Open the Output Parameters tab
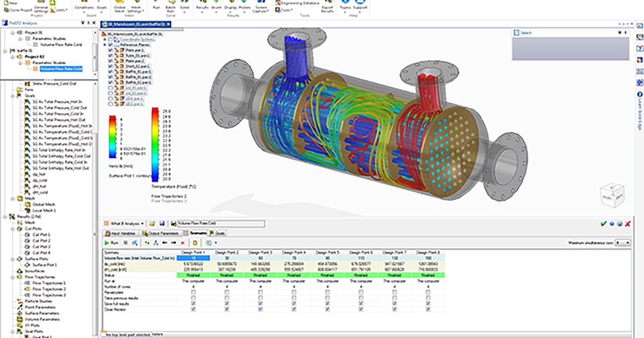Image resolution: width=644 pixels, height=338 pixels. pyautogui.click(x=158, y=232)
